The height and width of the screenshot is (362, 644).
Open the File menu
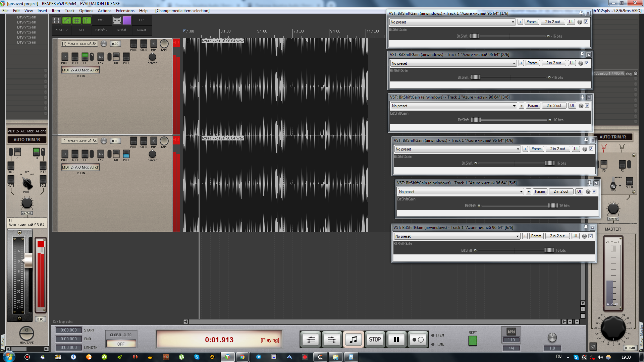(5, 11)
